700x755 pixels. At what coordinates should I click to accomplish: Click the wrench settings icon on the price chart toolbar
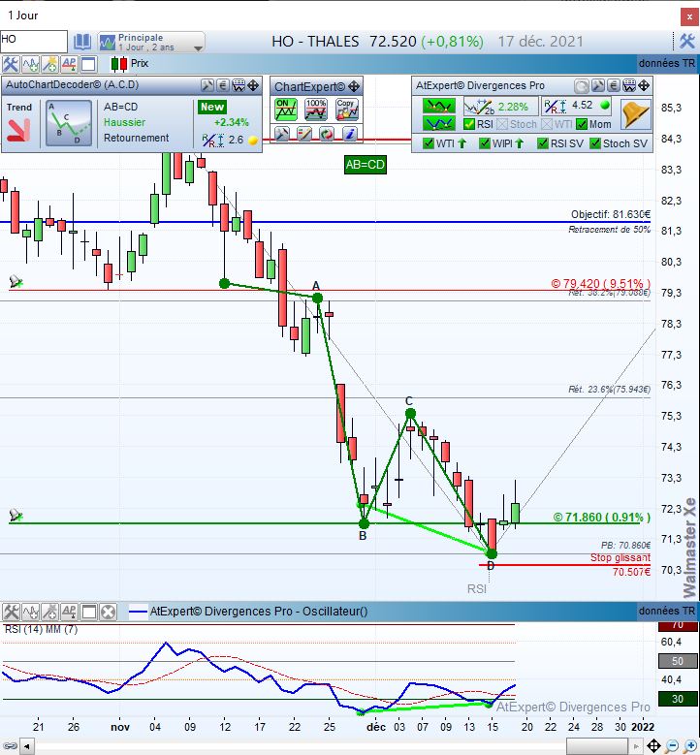click(10, 64)
